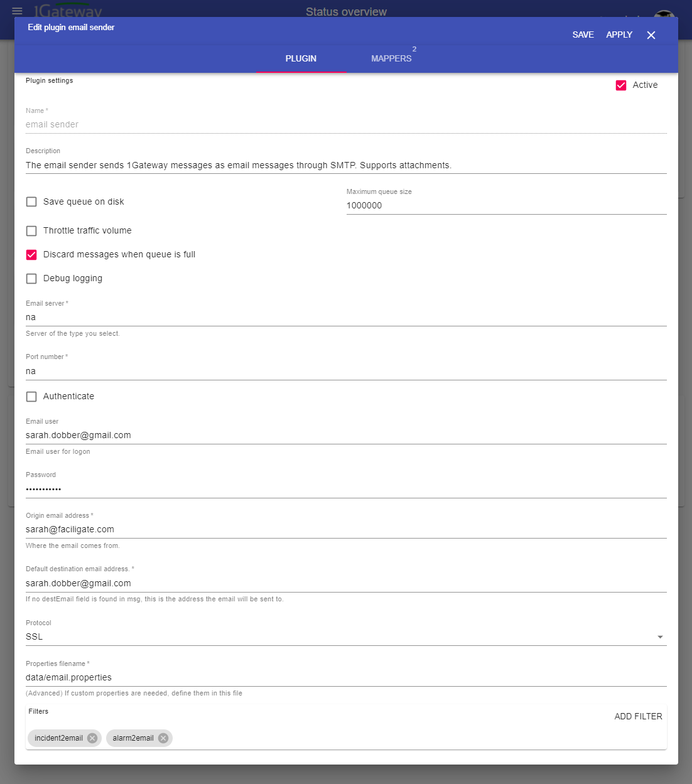692x784 pixels.
Task: Click the Maximum queue size field
Action: 505,206
